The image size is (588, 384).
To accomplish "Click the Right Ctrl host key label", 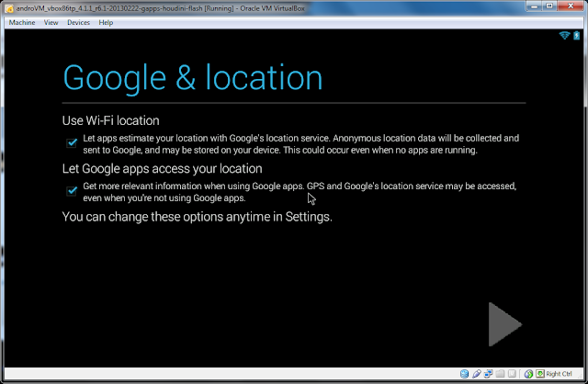I will pos(559,374).
